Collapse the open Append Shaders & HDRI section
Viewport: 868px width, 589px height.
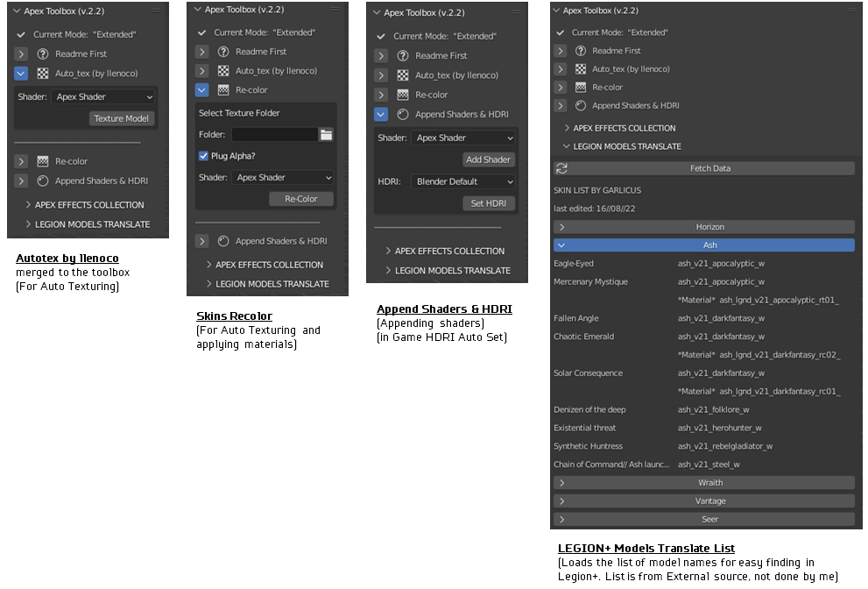pyautogui.click(x=381, y=114)
